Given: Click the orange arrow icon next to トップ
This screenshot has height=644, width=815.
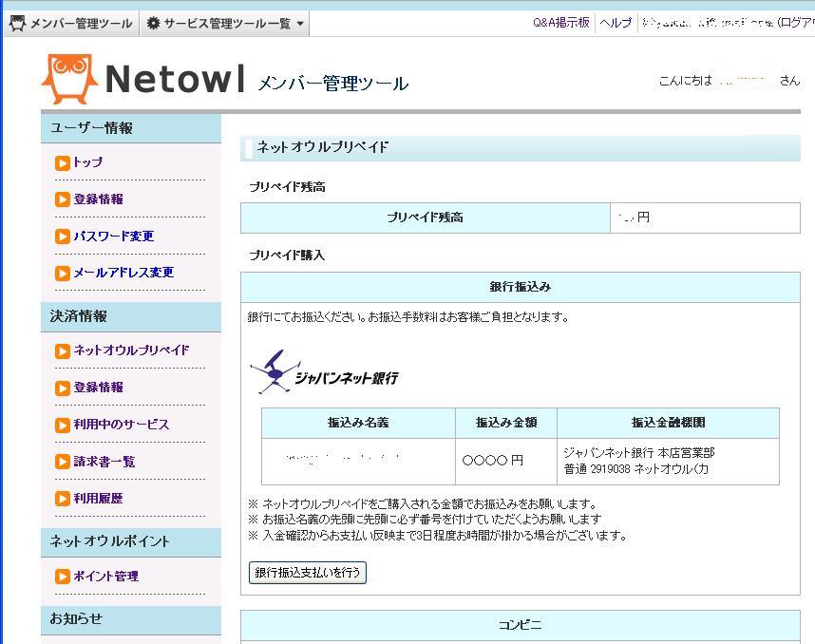Looking at the screenshot, I should coord(63,162).
